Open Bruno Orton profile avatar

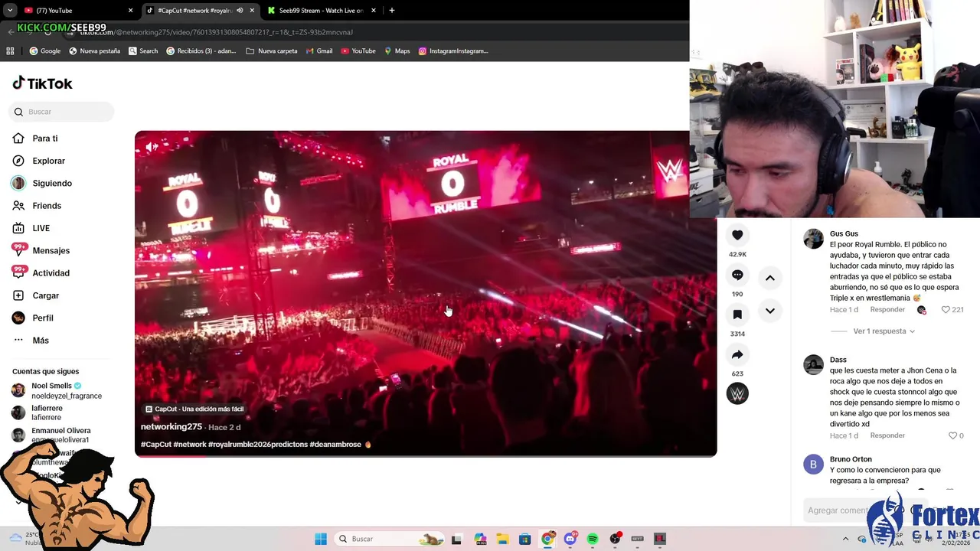pyautogui.click(x=813, y=465)
